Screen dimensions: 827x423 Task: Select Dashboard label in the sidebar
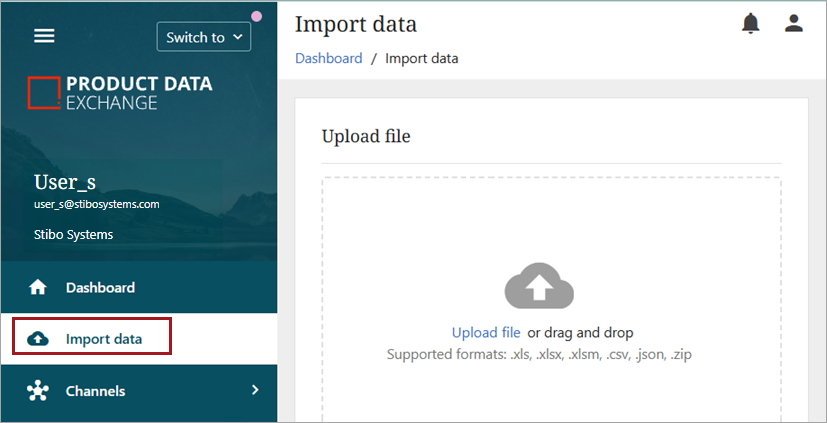pyautogui.click(x=100, y=288)
